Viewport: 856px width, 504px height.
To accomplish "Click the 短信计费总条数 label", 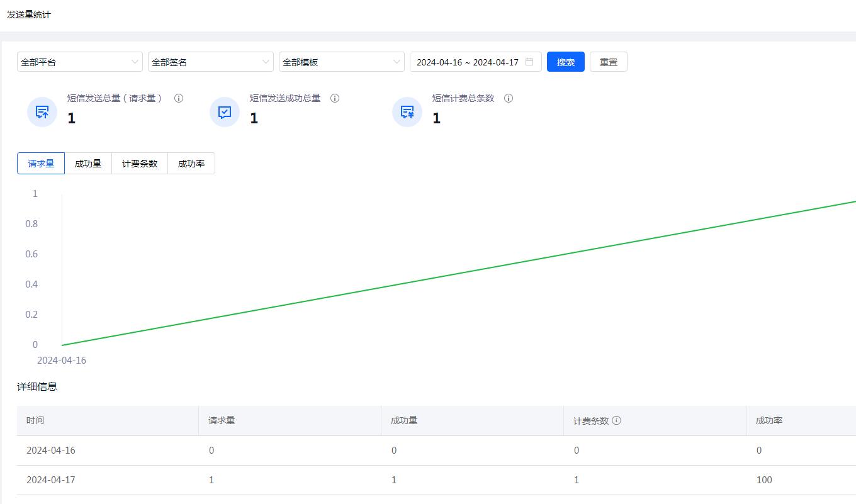I will [x=463, y=98].
